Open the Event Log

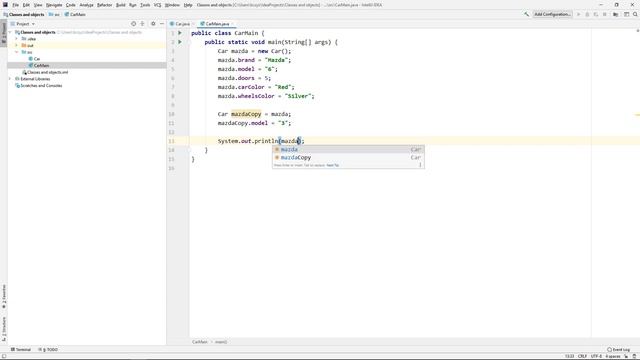point(619,349)
